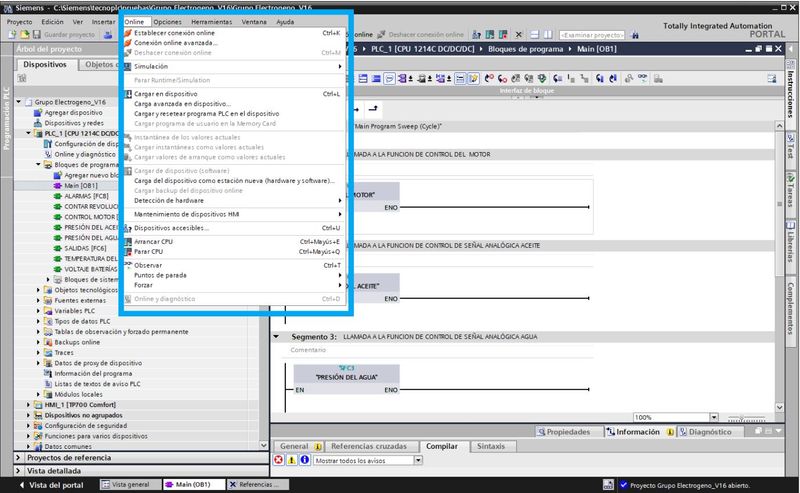Select Main [OB1] block in tree
Viewport: 800px width, 493px height.
click(81, 186)
